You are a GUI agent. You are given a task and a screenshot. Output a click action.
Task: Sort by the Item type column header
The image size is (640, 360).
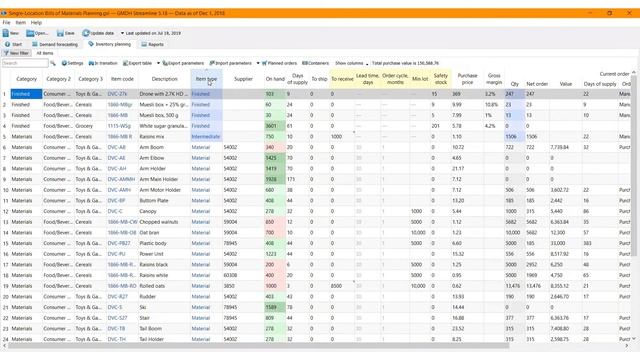(206, 79)
